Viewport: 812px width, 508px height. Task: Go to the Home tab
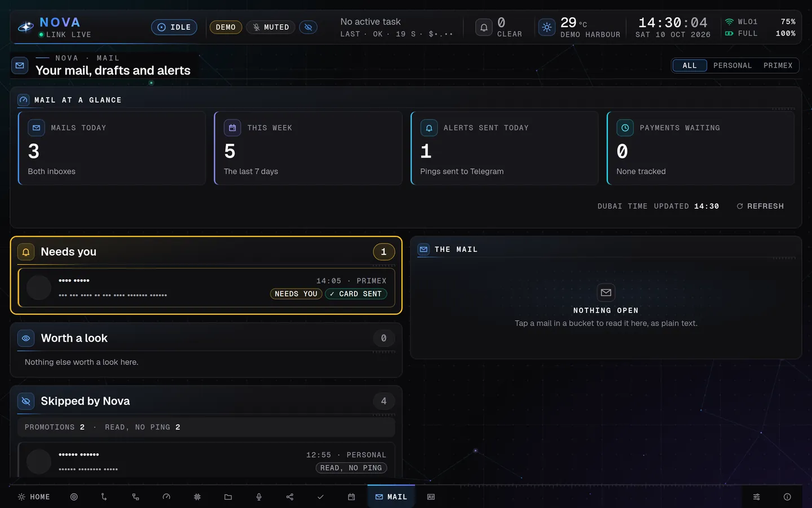click(34, 497)
